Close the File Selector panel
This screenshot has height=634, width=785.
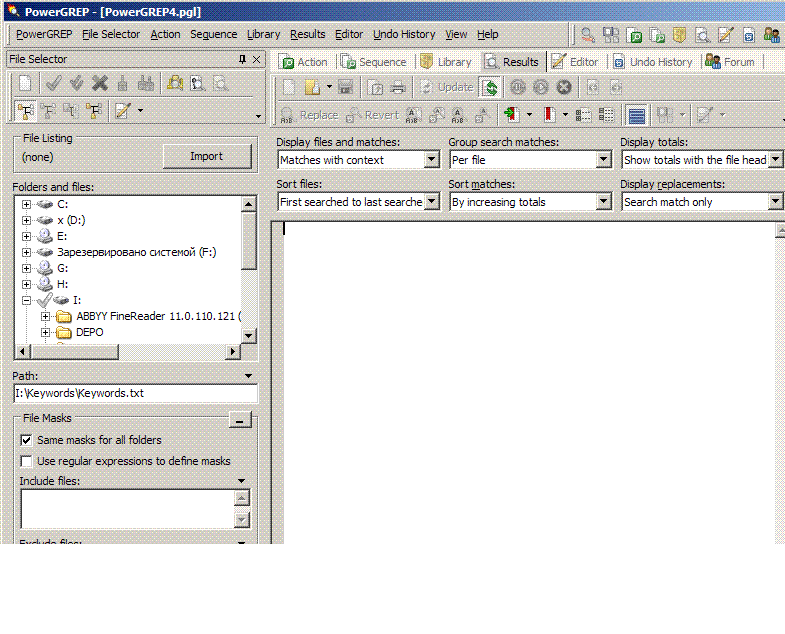(256, 60)
